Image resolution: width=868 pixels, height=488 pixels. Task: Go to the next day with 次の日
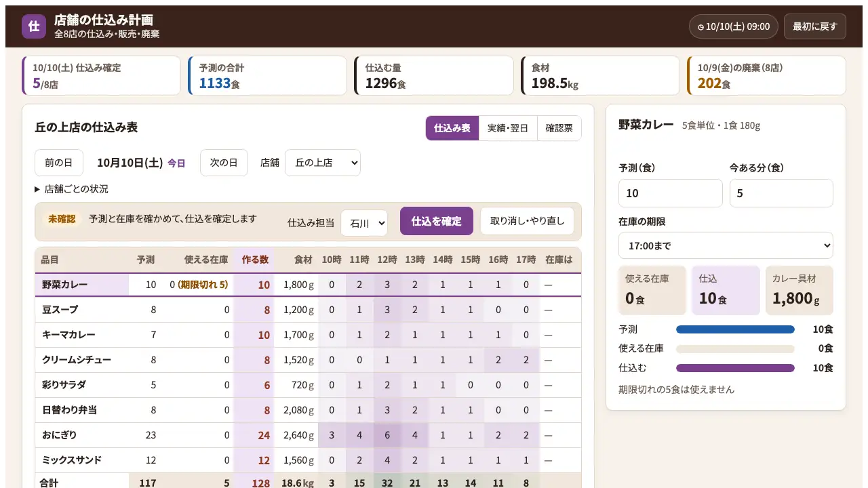[x=224, y=163]
